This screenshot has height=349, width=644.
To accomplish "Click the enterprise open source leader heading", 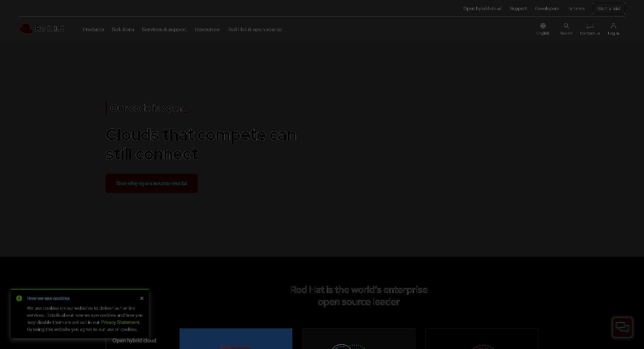I will (x=359, y=296).
